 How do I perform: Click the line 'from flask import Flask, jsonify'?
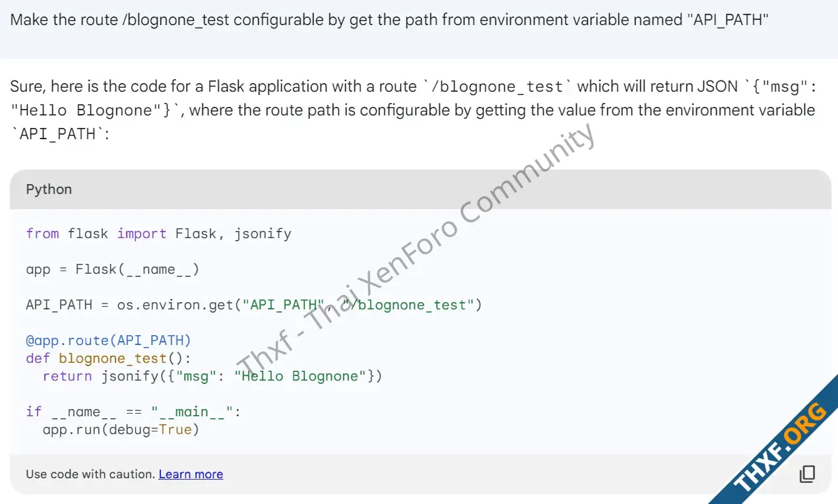(x=158, y=234)
